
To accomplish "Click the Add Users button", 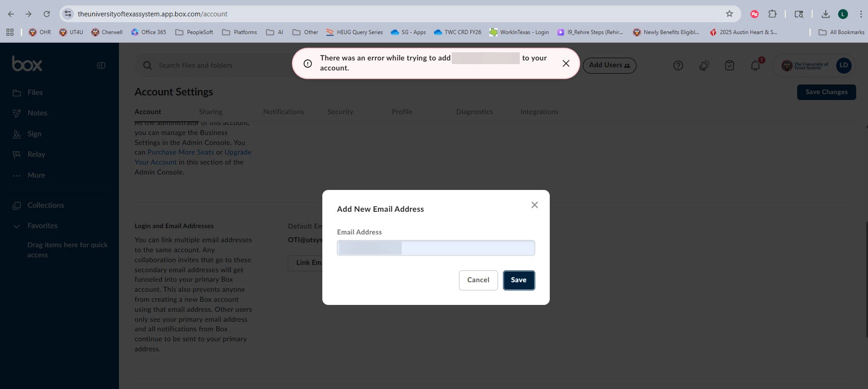I will tap(609, 65).
